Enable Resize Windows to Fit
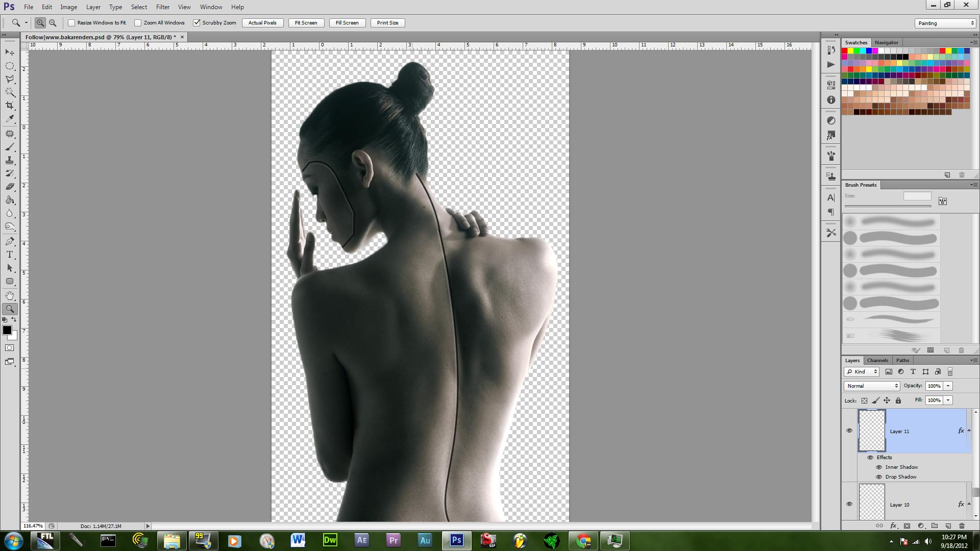 [71, 23]
